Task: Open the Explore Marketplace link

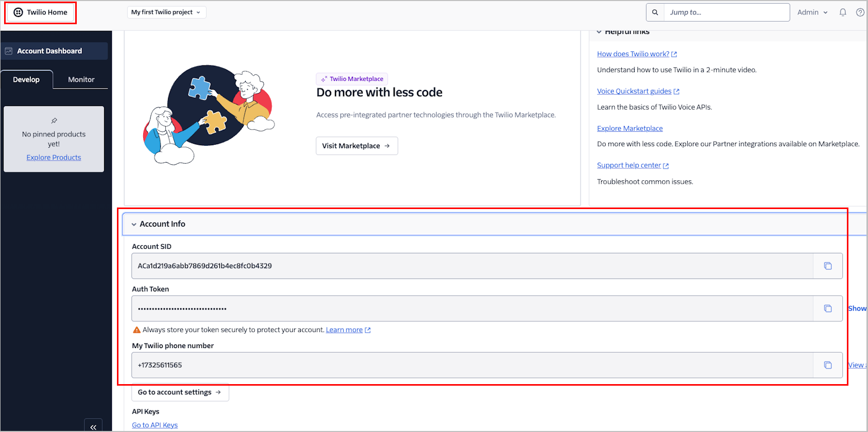Action: [630, 128]
